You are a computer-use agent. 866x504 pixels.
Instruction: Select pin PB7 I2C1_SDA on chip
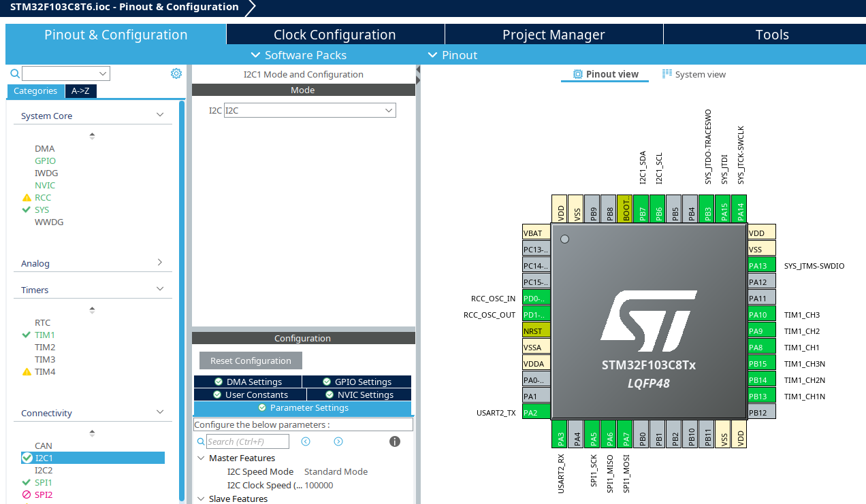pos(641,208)
